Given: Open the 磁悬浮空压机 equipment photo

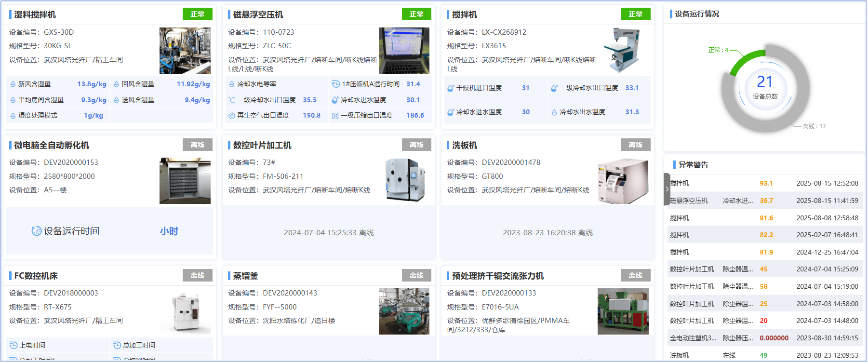Looking at the screenshot, I should click(x=404, y=51).
